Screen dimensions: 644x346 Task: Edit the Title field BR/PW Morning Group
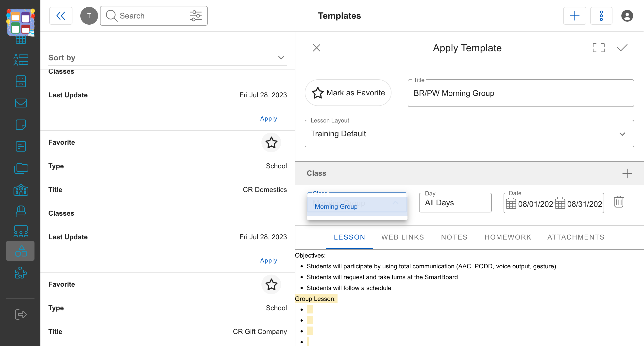[521, 93]
